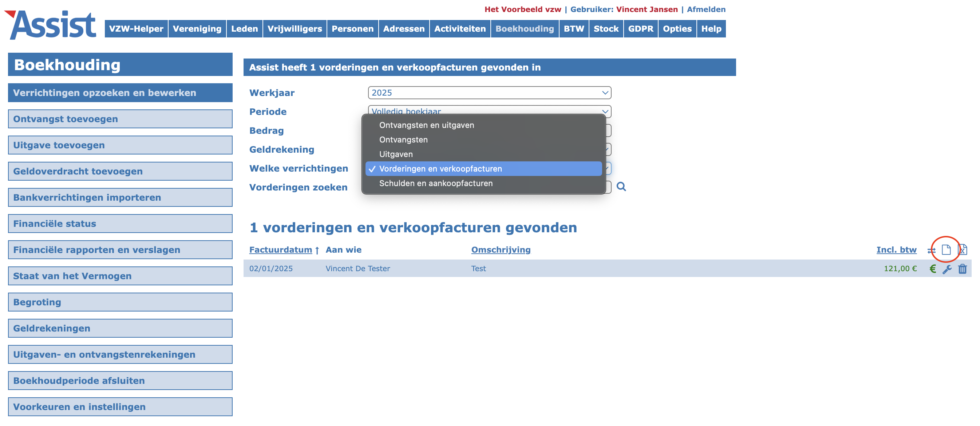Screen dimensions: 980x426
Task: Select checked Vorderingen en verkoopfacturen option
Action: point(440,169)
